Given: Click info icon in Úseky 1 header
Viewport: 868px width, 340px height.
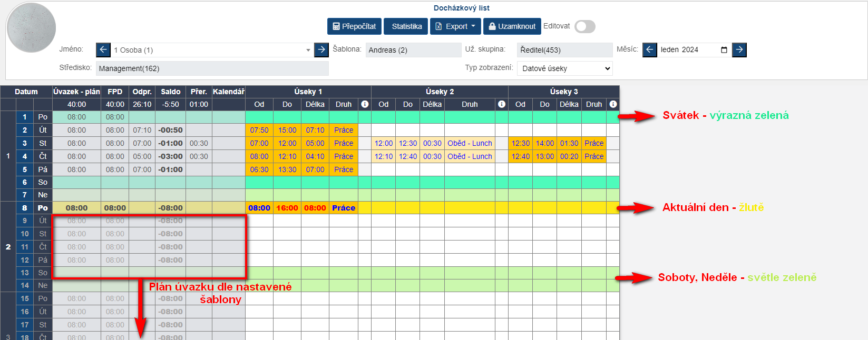Looking at the screenshot, I should [365, 104].
